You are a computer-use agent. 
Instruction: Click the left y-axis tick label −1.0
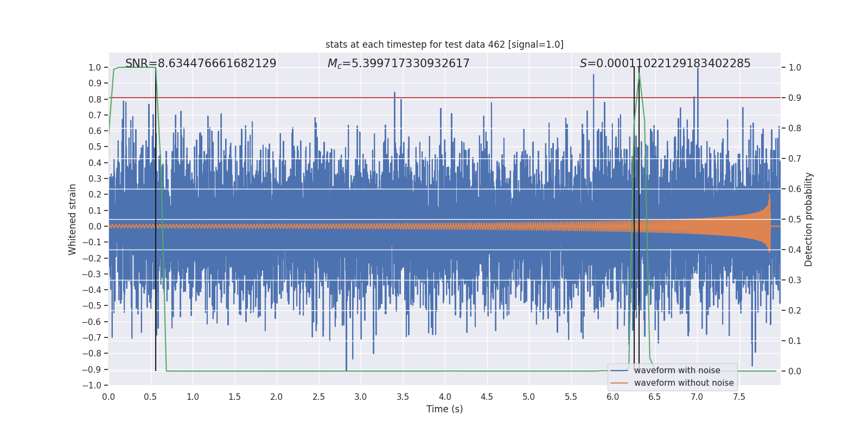(x=92, y=385)
